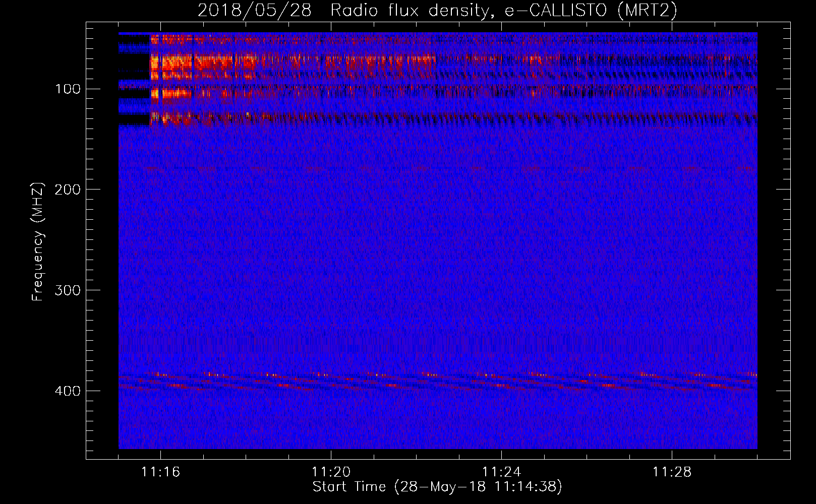This screenshot has width=816, height=504.
Task: Click the '300' frequency tick label
Action: coord(68,290)
